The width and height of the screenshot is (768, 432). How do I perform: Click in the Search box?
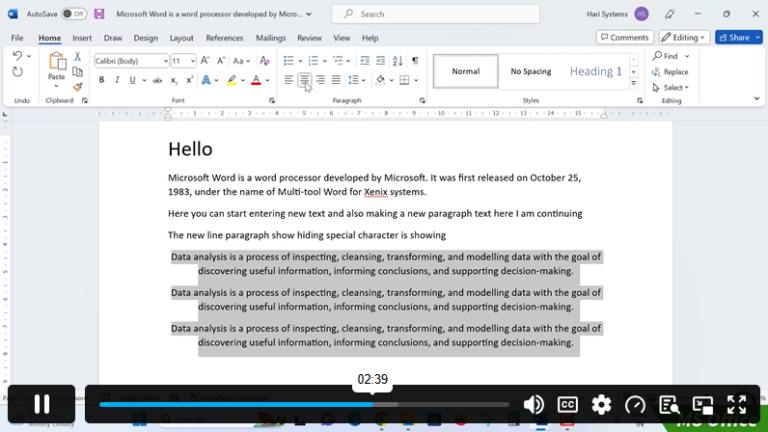pyautogui.click(x=435, y=14)
